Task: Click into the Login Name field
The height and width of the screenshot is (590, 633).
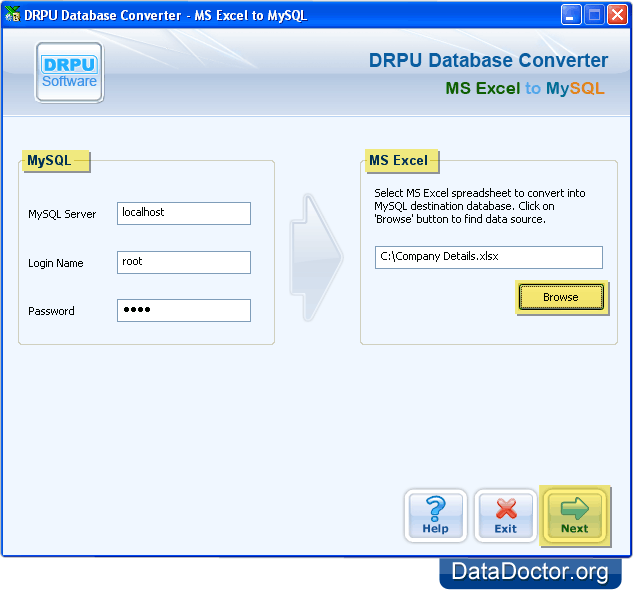Action: click(184, 262)
